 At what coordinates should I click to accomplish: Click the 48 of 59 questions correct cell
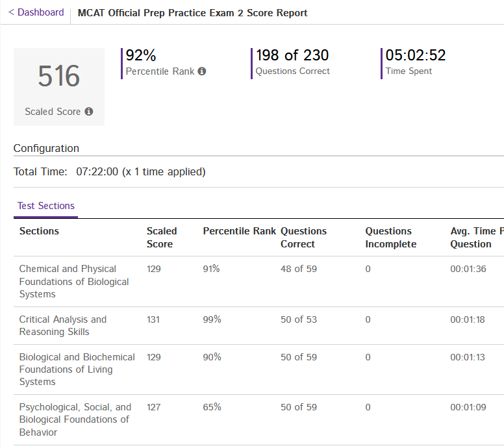[x=298, y=269]
